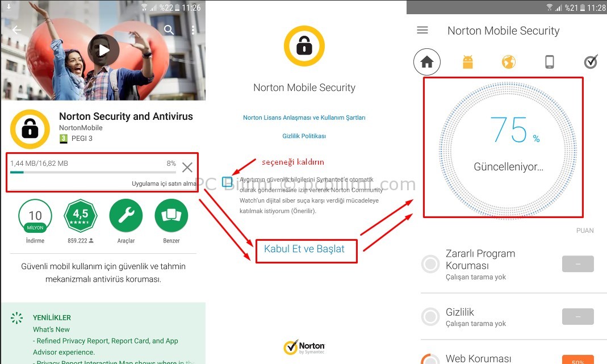The width and height of the screenshot is (607, 364).
Task: Tap the back arrow on Play Store page
Action: pos(16,30)
